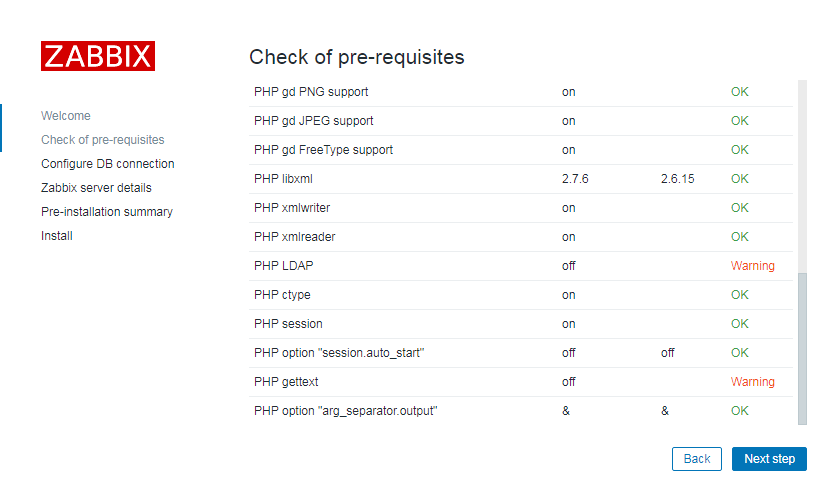
Task: Click the ZABBIX logo
Action: [98, 56]
